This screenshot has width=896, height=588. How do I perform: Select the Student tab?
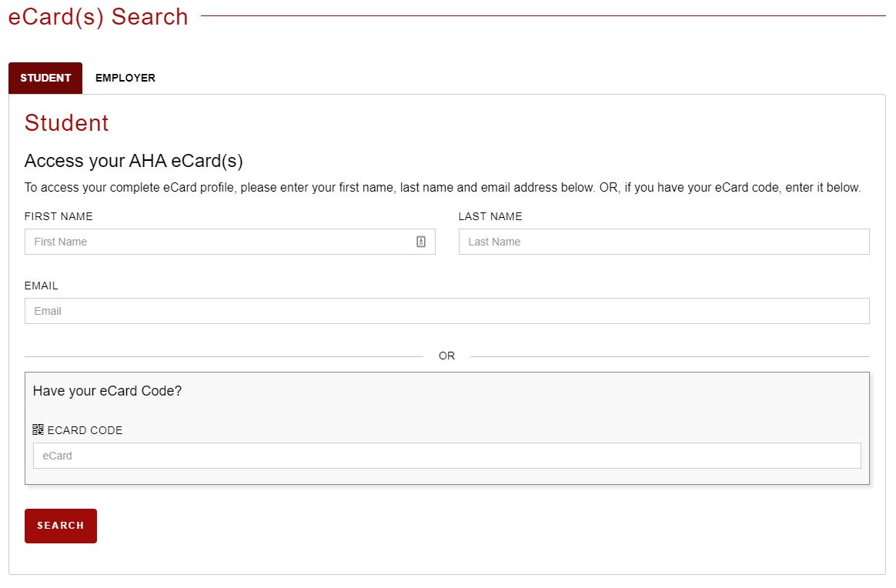(45, 78)
